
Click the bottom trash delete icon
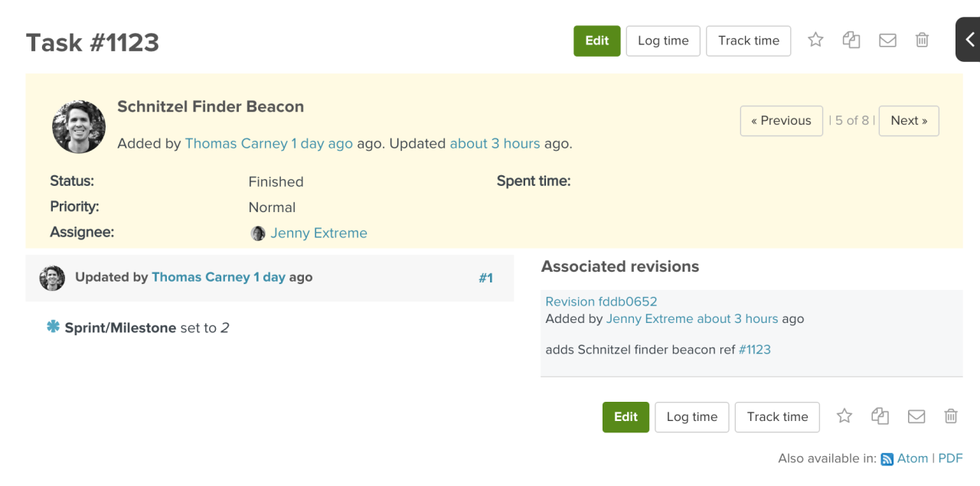(x=951, y=416)
